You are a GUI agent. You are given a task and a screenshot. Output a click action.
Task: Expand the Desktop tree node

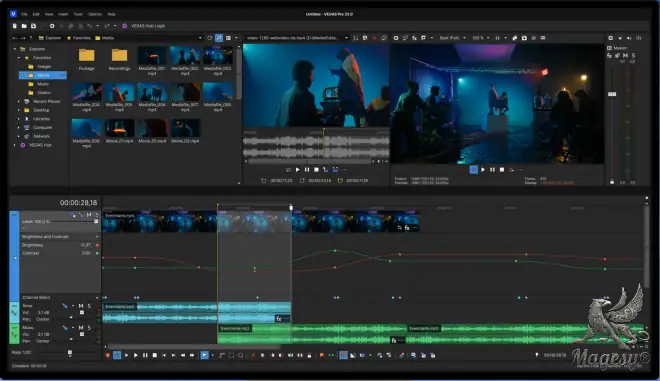(19, 110)
